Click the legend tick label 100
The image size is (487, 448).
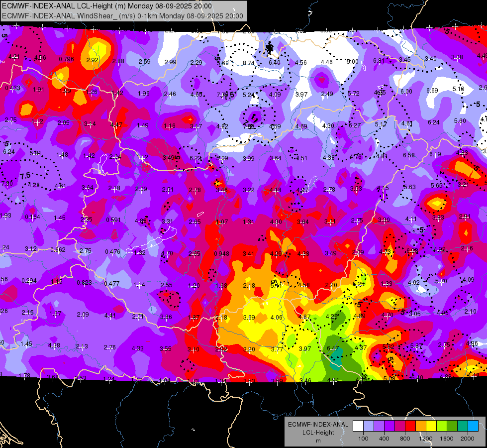(x=363, y=439)
